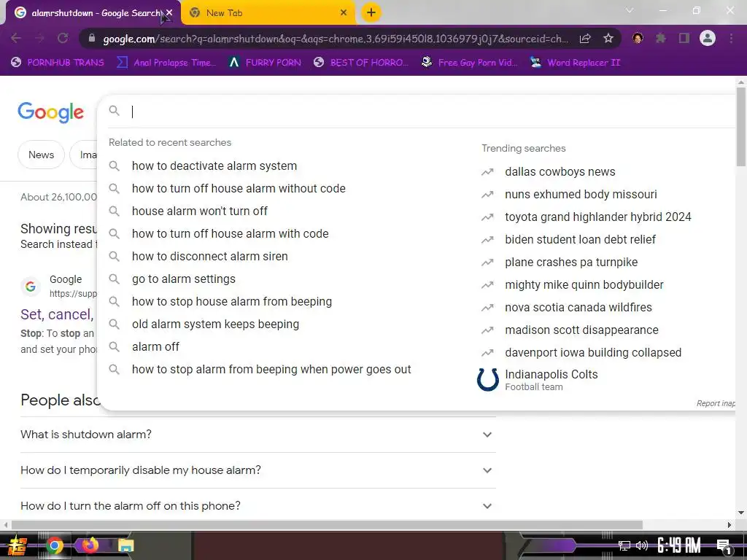The image size is (747, 560).
Task: Open the Indianapolis Colts football team suggestion
Action: [538, 380]
